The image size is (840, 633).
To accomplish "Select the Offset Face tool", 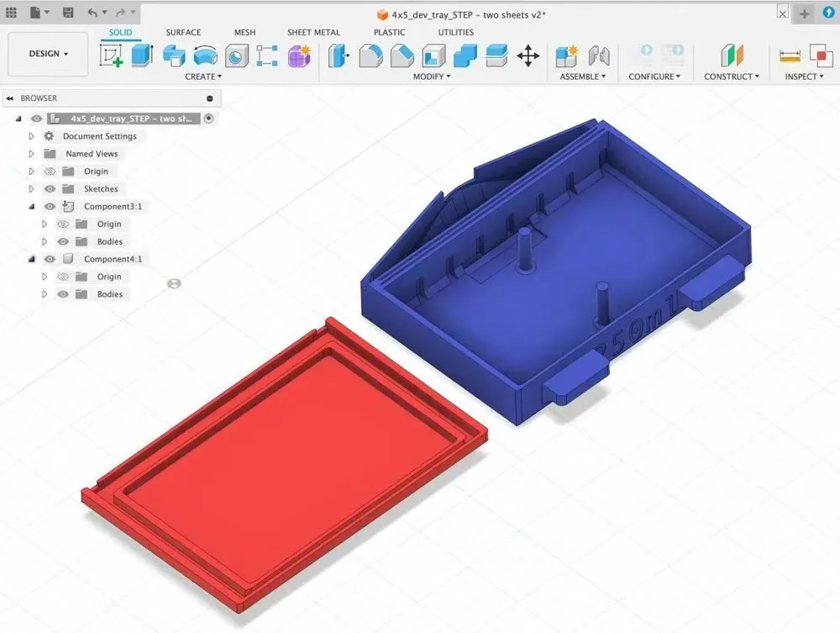I will 496,55.
